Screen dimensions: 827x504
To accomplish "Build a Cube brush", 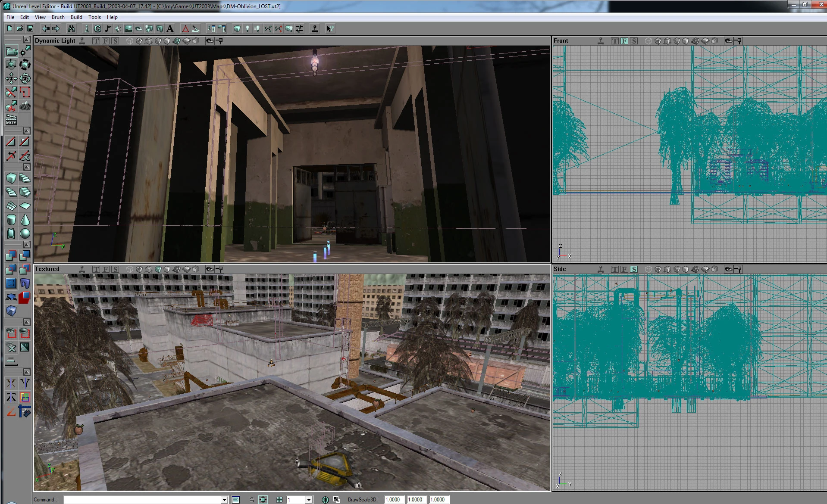I will [x=11, y=178].
